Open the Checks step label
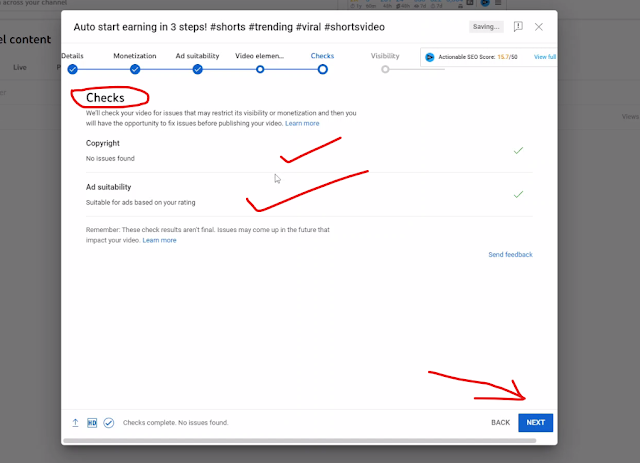Image resolution: width=640 pixels, height=463 pixels. (322, 56)
